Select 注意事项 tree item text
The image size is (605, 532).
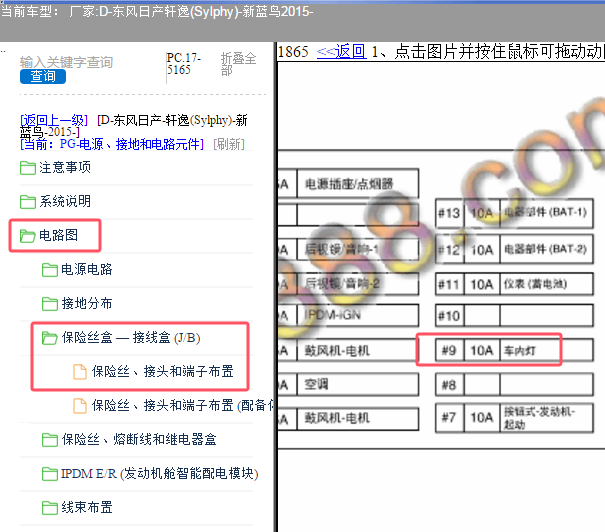65,167
